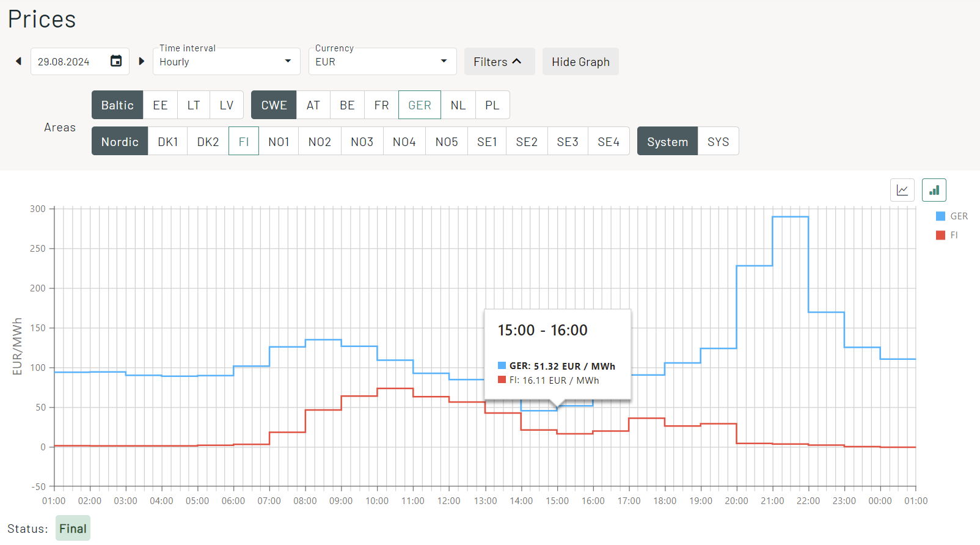Select all Nordic areas

click(x=120, y=142)
